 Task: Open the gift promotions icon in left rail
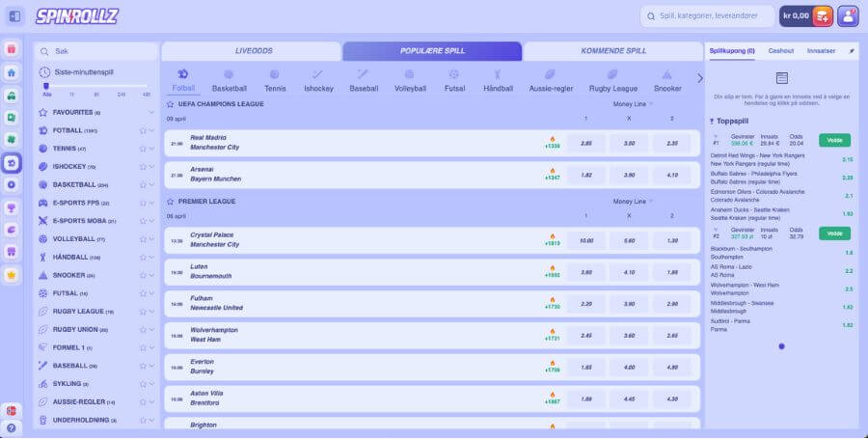pos(11,49)
